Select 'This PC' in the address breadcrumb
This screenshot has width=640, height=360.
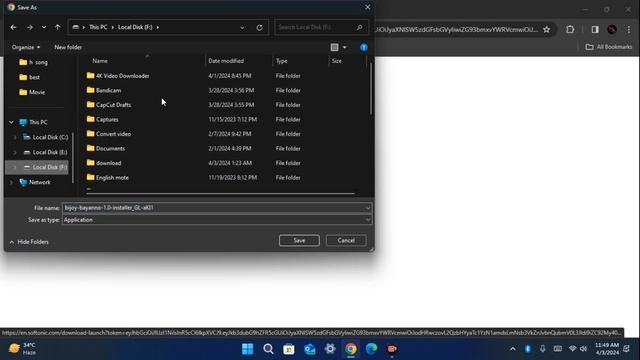(98, 27)
